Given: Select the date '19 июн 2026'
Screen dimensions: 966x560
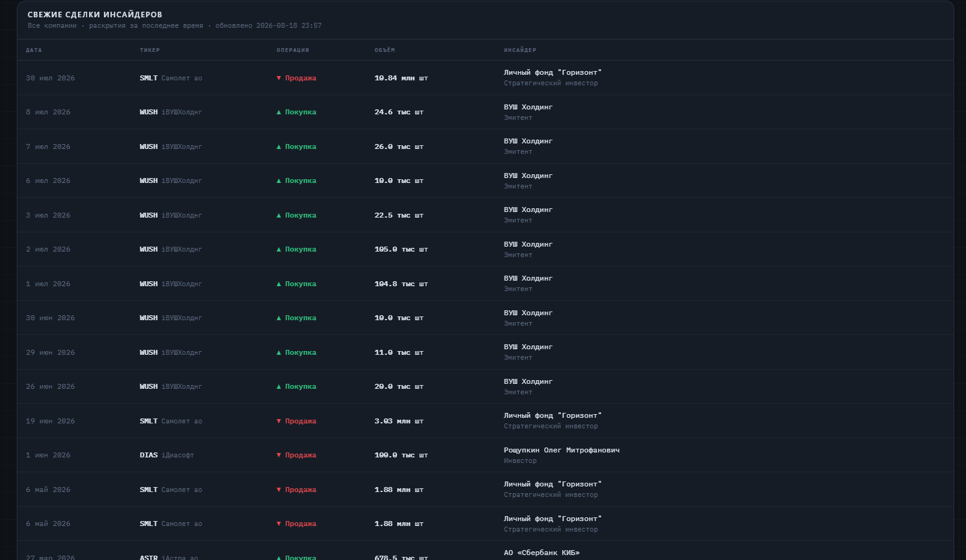Looking at the screenshot, I should click(x=50, y=421).
